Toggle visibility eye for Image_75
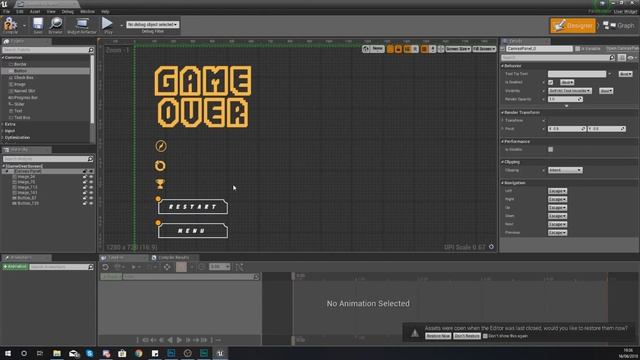Screen dimensions: 640x360 91,182
